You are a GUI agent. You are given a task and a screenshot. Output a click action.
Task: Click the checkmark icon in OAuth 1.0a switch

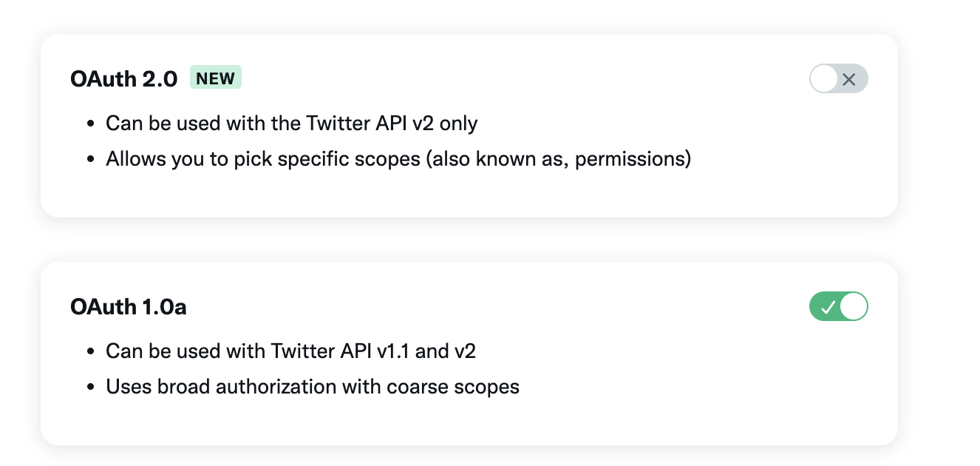pos(828,307)
